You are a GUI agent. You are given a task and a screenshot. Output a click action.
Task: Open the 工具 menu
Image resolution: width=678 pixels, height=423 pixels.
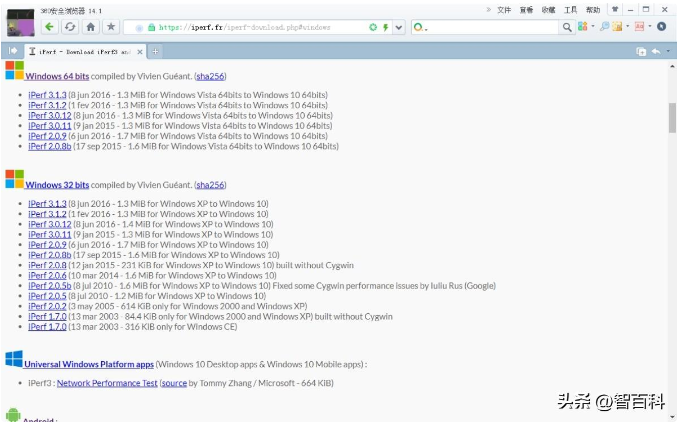[570, 10]
